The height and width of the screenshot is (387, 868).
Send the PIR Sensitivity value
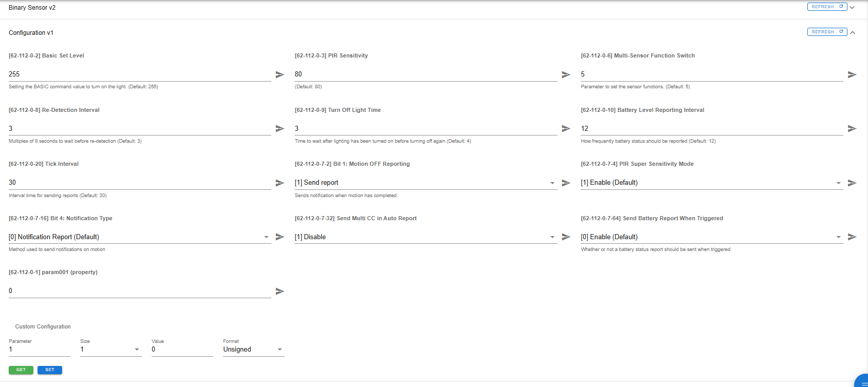[x=566, y=74]
